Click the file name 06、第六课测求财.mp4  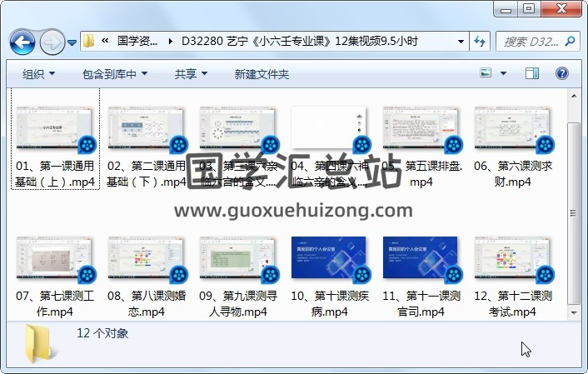(x=512, y=174)
